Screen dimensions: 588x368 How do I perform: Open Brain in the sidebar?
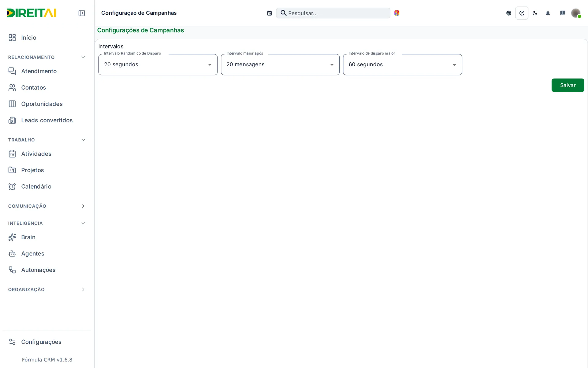pos(47,237)
